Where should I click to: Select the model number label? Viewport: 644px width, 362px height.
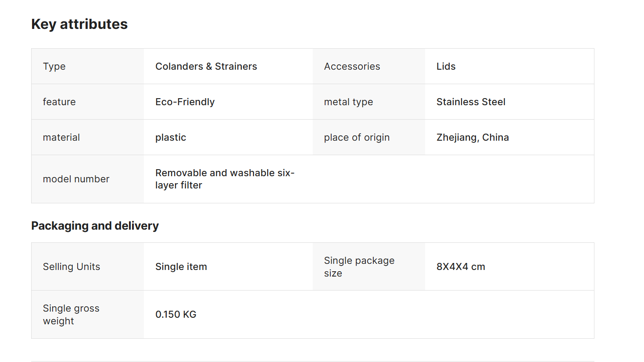pos(76,179)
